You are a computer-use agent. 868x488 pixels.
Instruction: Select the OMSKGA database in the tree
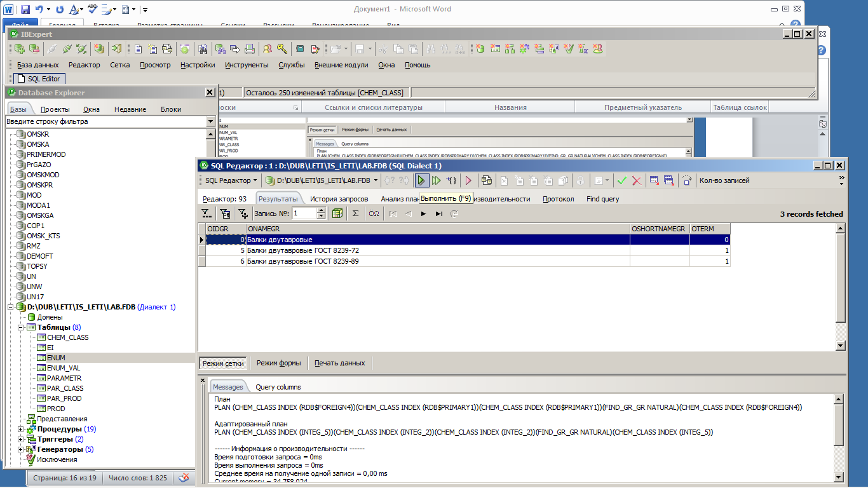[x=40, y=215]
